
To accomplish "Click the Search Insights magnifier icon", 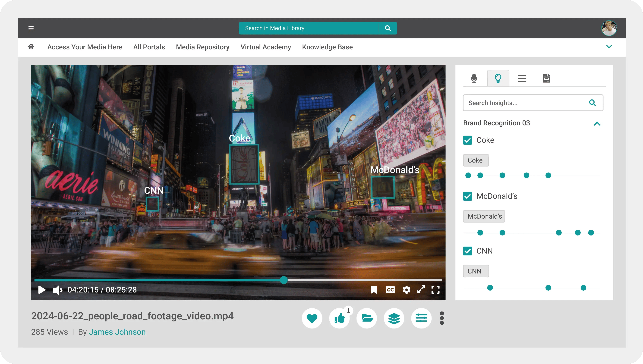I will pos(592,103).
